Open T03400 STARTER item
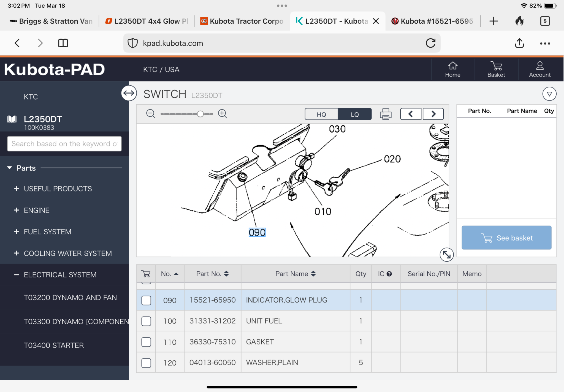564x392 pixels. [x=54, y=345]
